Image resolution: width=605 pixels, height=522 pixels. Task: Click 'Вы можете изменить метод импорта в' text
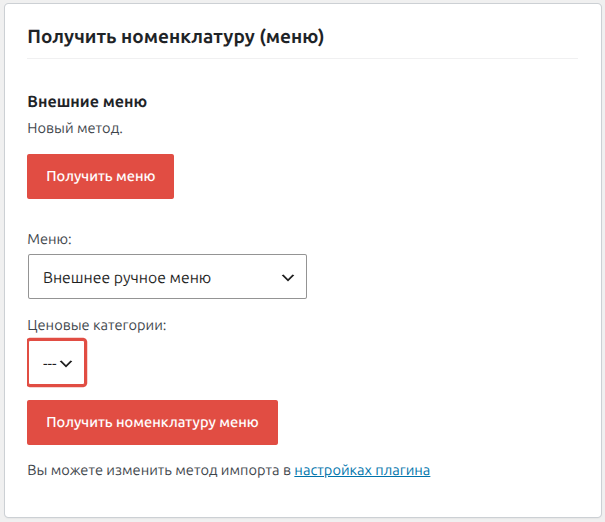(159, 470)
